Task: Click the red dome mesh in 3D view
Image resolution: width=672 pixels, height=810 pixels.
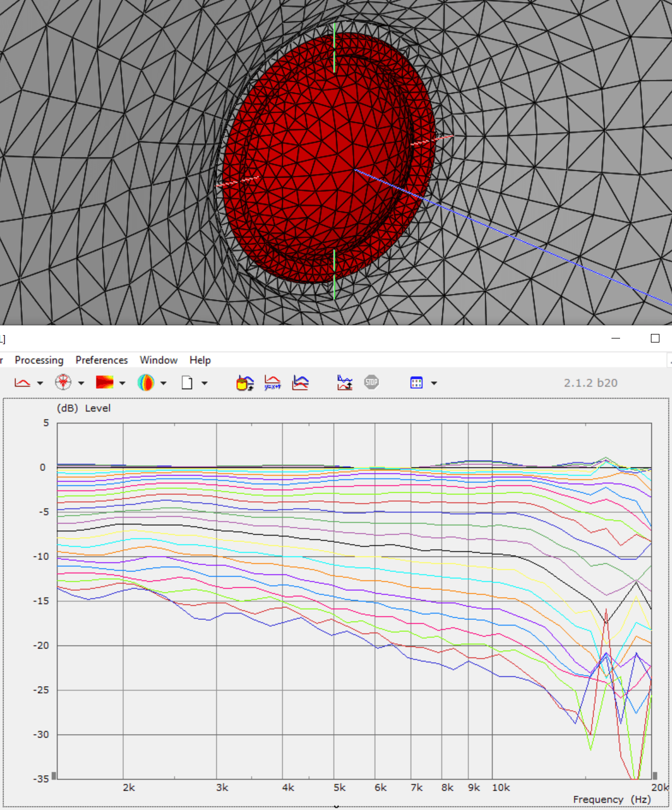Action: tap(328, 158)
